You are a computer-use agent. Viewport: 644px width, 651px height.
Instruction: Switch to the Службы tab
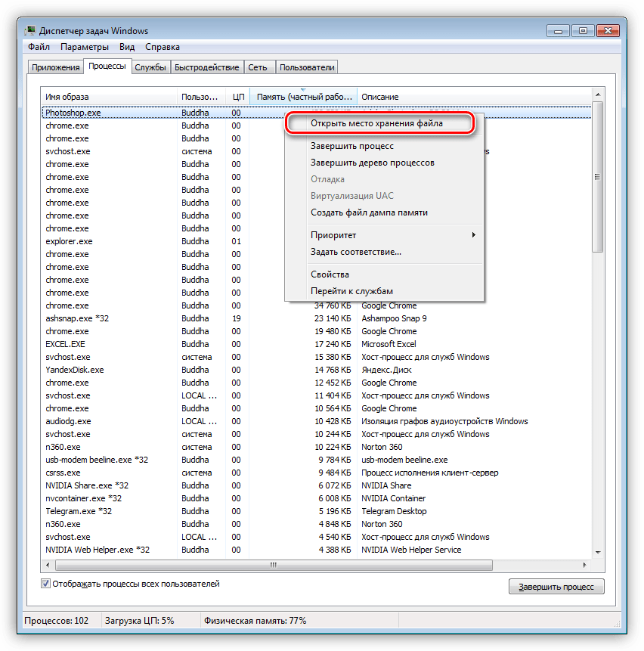(x=150, y=67)
